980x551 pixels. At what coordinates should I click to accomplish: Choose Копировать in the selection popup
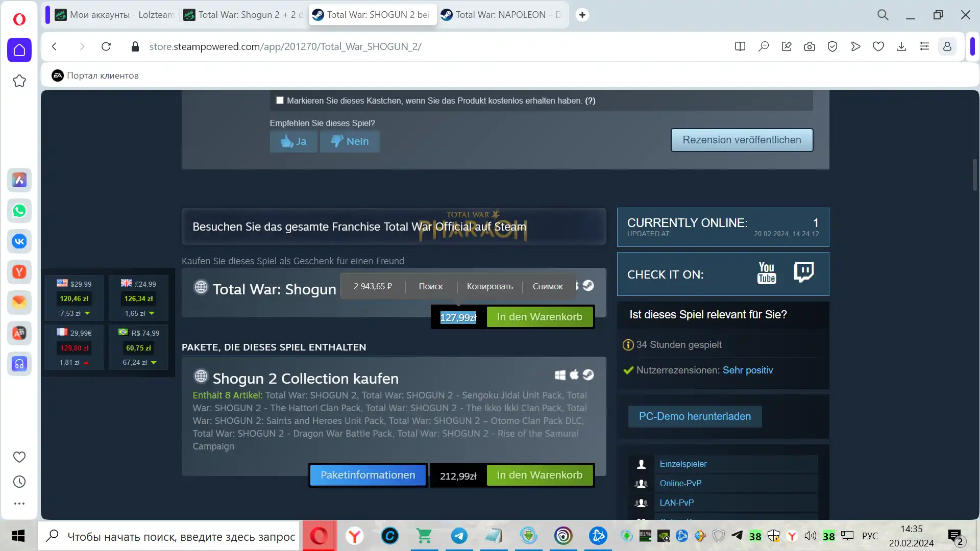pos(489,286)
